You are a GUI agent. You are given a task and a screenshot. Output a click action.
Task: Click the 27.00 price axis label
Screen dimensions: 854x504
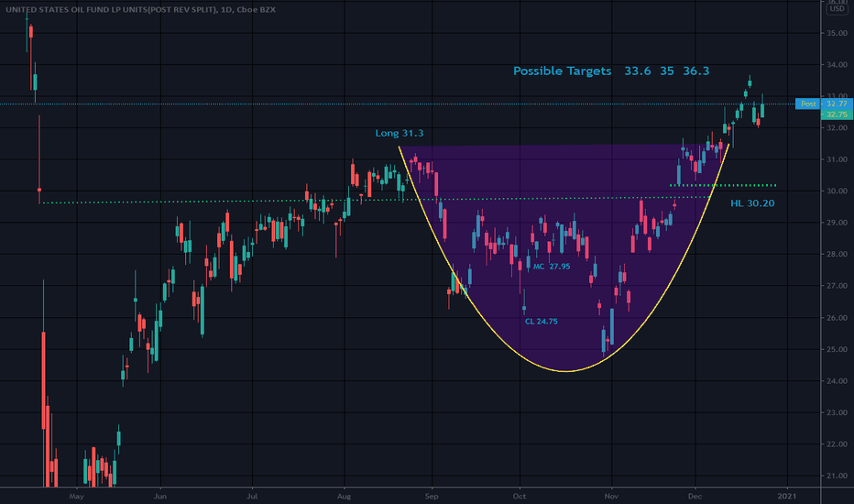tap(837, 286)
